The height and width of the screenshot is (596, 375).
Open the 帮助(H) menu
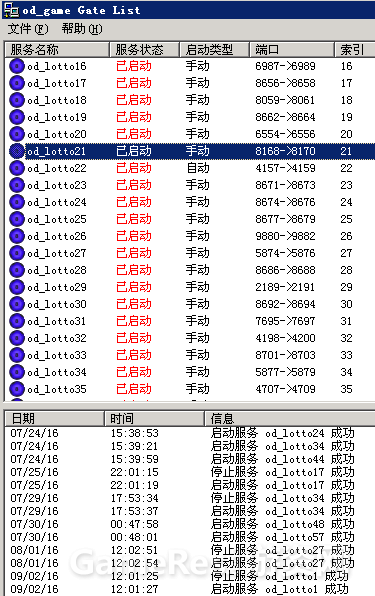tap(82, 29)
